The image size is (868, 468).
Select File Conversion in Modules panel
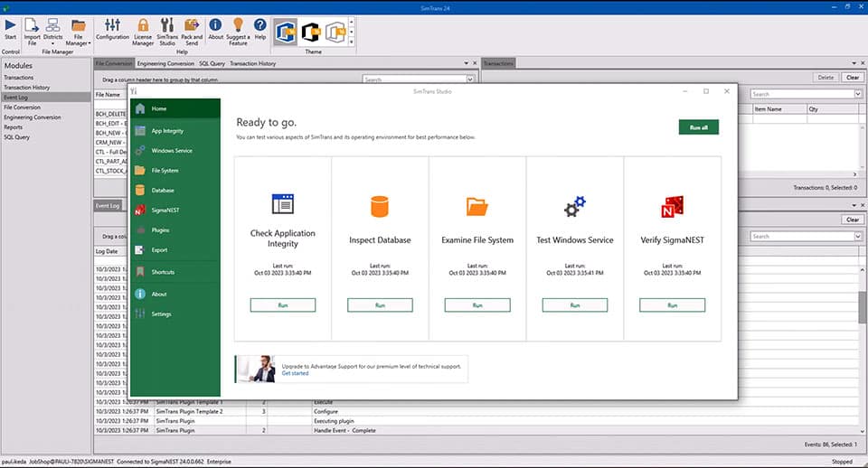[22, 108]
